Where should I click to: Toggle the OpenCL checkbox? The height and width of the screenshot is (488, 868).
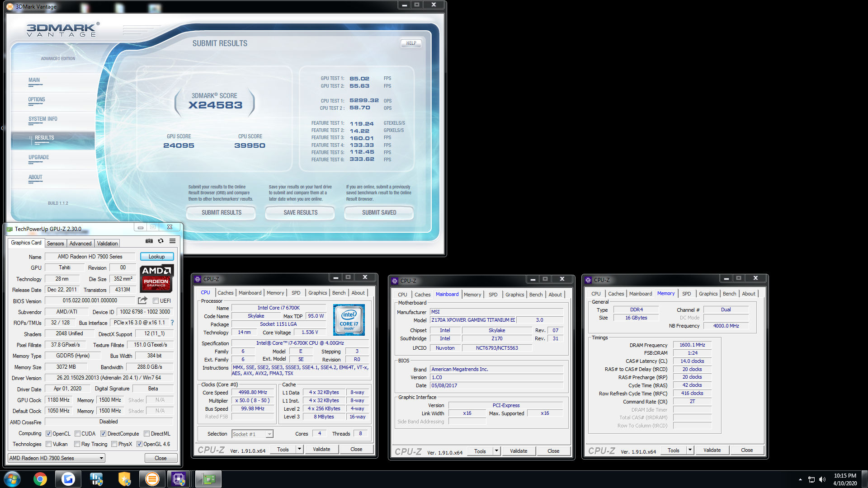point(48,434)
